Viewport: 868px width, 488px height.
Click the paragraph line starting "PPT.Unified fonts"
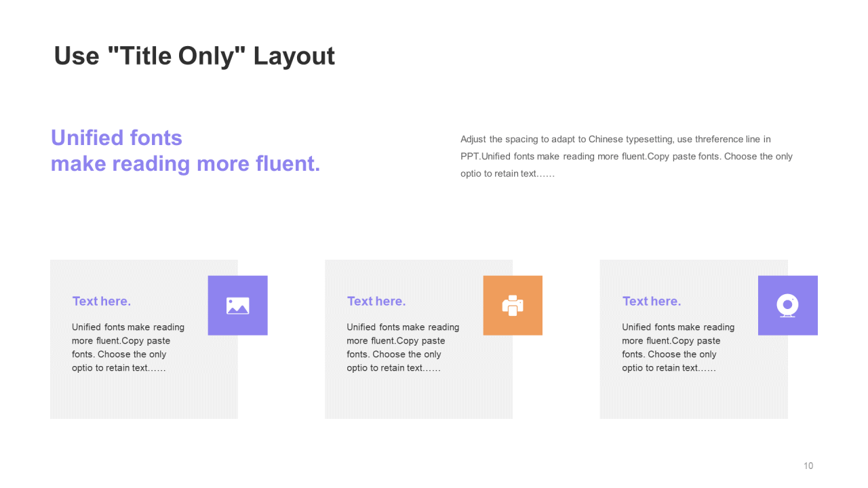pyautogui.click(x=626, y=156)
